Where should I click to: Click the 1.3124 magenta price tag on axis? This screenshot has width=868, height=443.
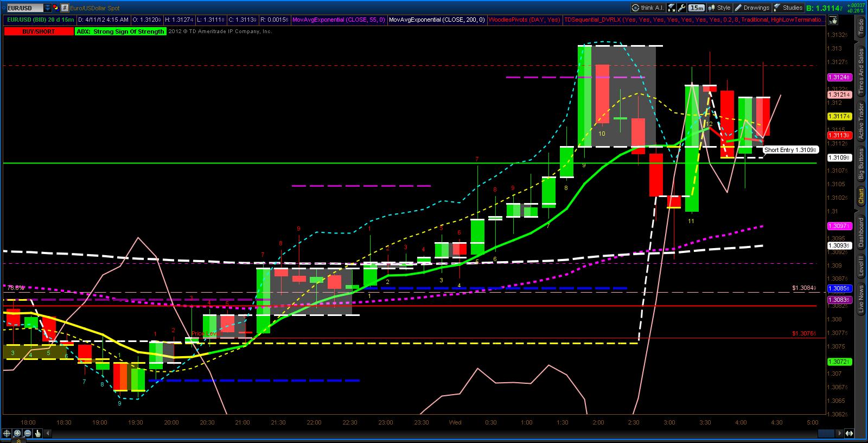pyautogui.click(x=839, y=77)
